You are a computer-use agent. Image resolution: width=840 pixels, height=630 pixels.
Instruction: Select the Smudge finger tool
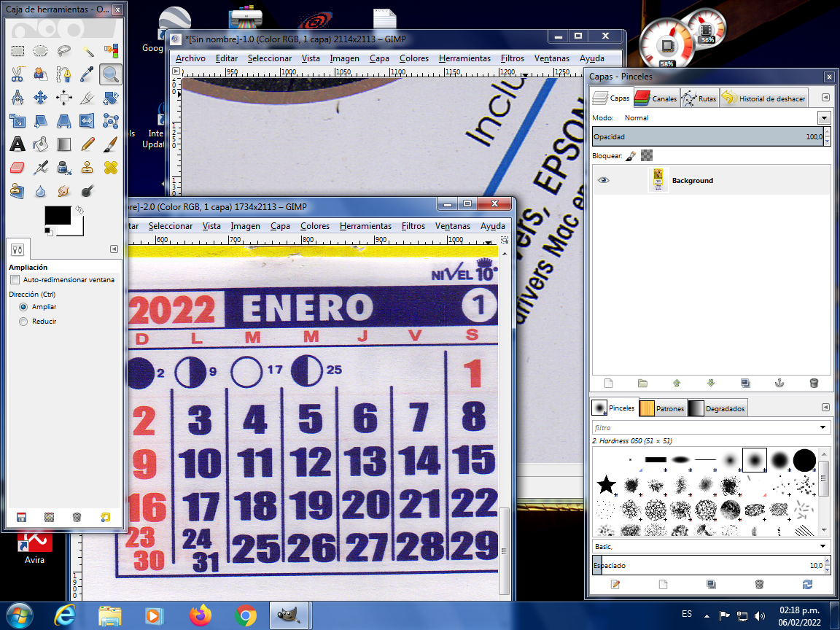click(63, 191)
